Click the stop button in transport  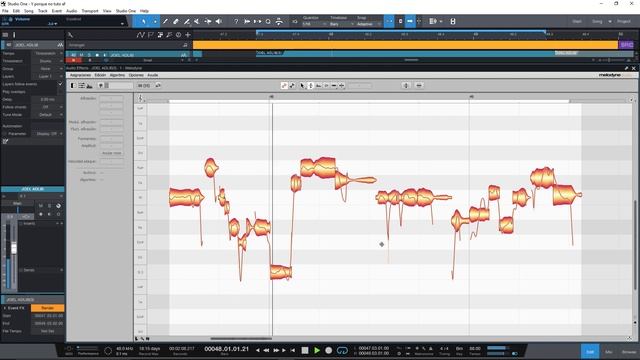click(305, 350)
